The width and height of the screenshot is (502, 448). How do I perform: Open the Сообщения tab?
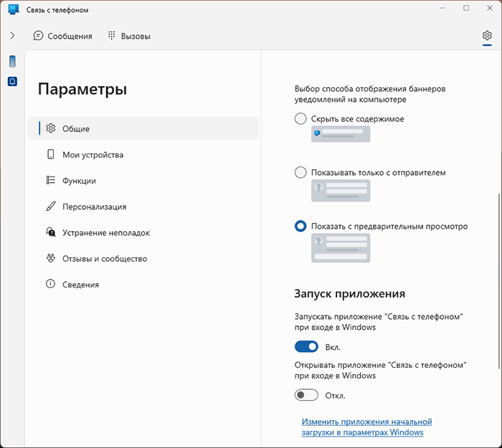(63, 36)
